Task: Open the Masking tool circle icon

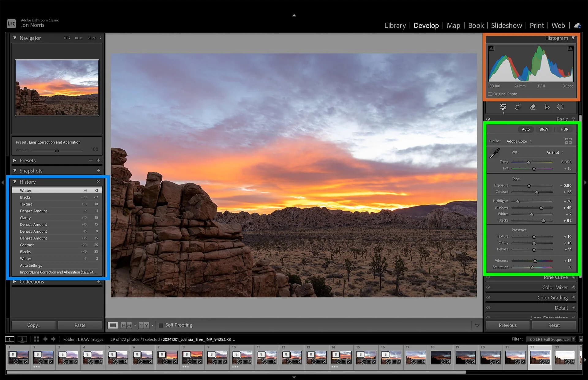Action: pyautogui.click(x=560, y=107)
